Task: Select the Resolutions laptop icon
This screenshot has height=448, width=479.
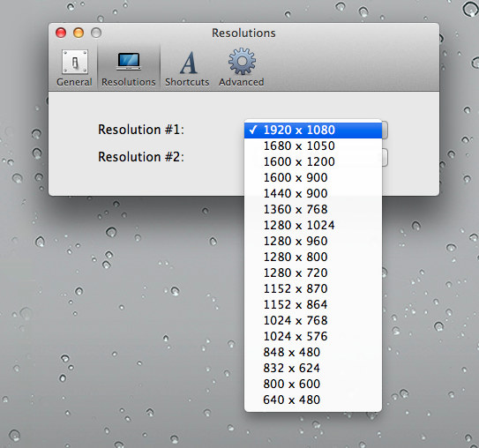Action: (129, 62)
